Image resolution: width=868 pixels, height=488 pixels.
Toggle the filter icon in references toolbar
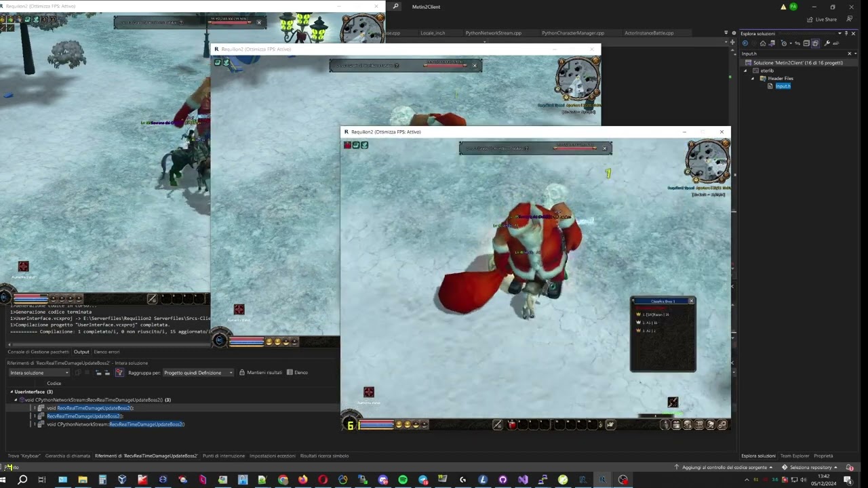click(x=120, y=373)
